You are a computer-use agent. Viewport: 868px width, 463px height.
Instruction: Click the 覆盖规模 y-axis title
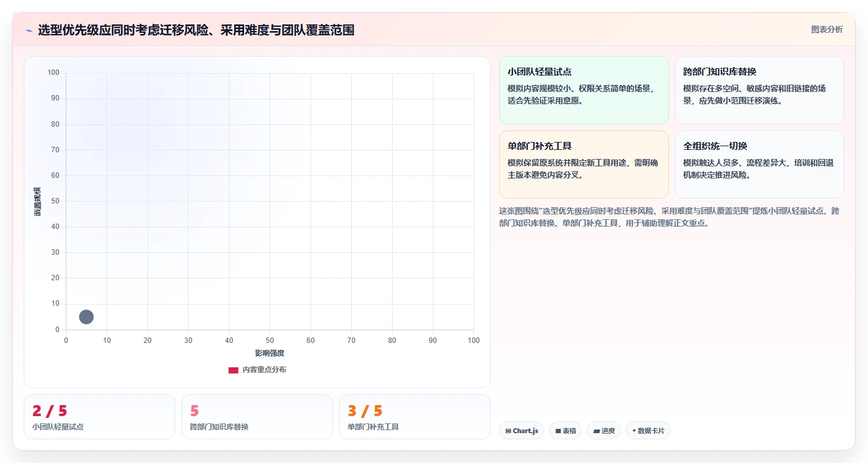[37, 201]
